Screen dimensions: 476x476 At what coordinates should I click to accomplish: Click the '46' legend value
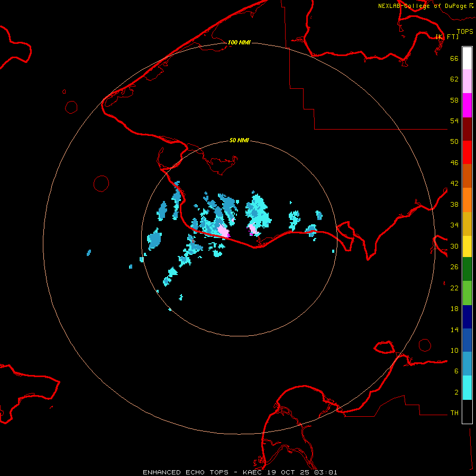pyautogui.click(x=454, y=163)
